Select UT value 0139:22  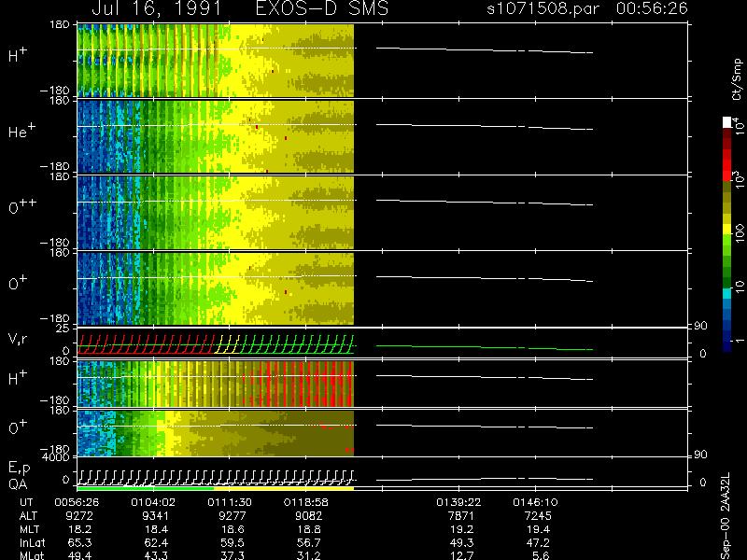tap(458, 502)
